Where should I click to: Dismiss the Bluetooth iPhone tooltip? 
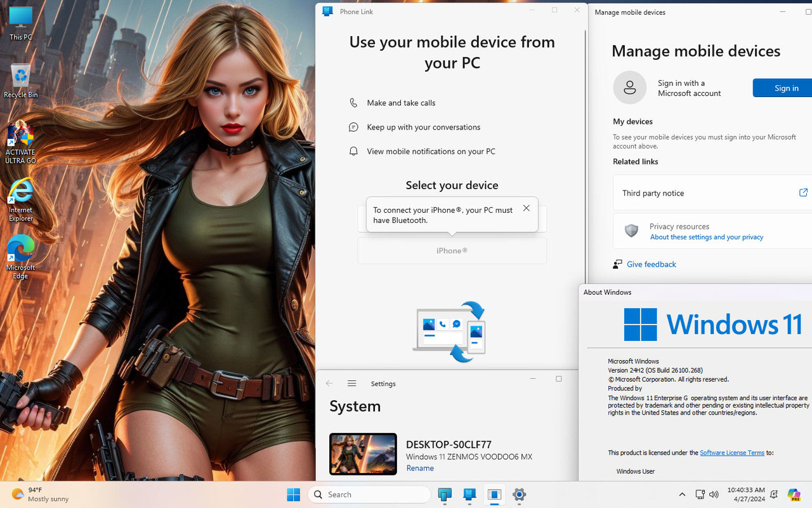tap(526, 208)
